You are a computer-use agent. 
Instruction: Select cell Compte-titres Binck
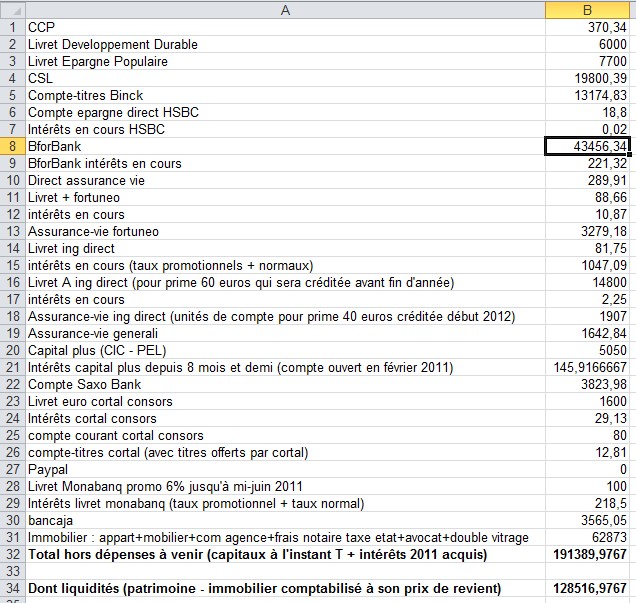tap(285, 95)
